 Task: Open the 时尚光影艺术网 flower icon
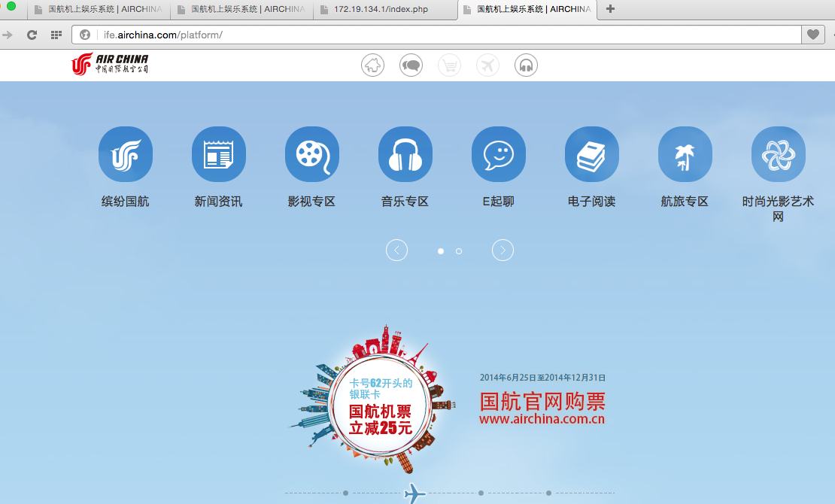[778, 154]
